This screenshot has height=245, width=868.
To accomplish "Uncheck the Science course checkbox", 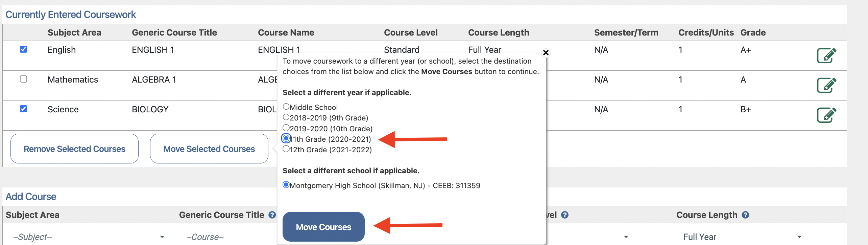I will click(24, 109).
